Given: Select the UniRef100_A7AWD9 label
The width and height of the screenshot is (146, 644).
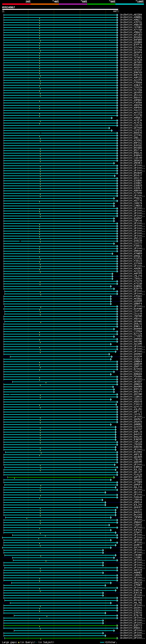Looking at the screenshot, I should point(131,253).
